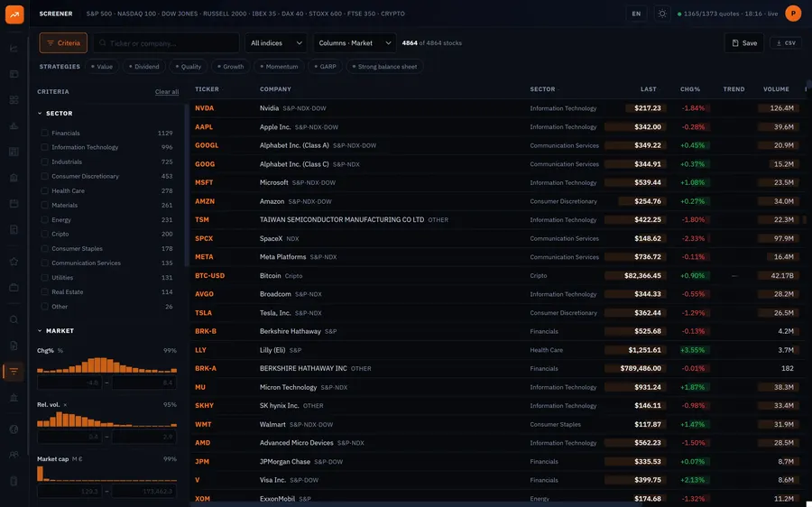Screen dimensions: 812x507
Task: Open the All indices dropdown
Action: coord(276,43)
